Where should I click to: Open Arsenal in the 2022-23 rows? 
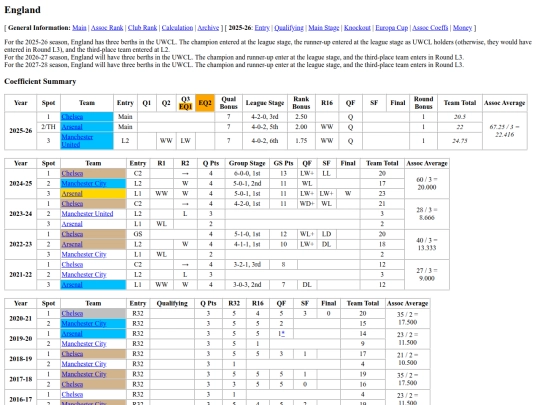pos(72,245)
